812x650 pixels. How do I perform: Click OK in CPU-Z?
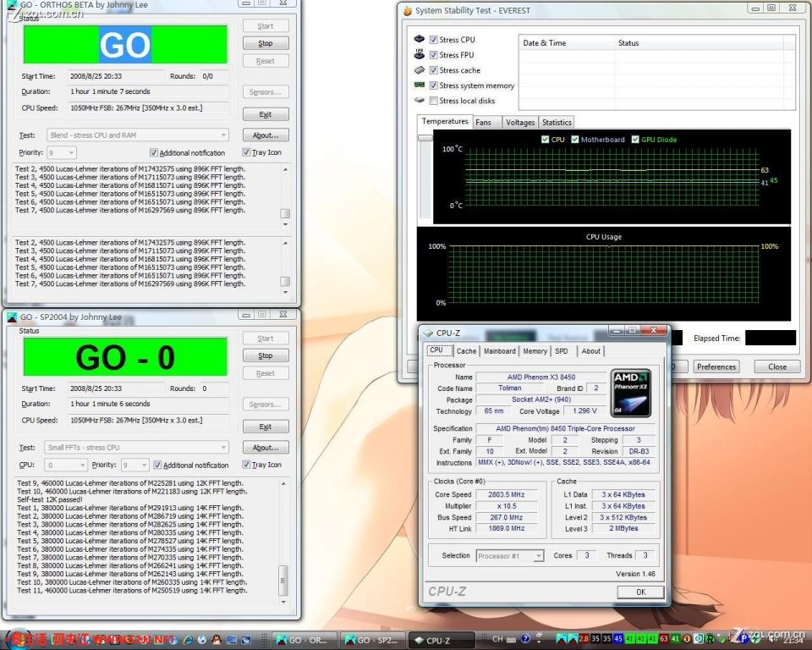click(x=640, y=592)
